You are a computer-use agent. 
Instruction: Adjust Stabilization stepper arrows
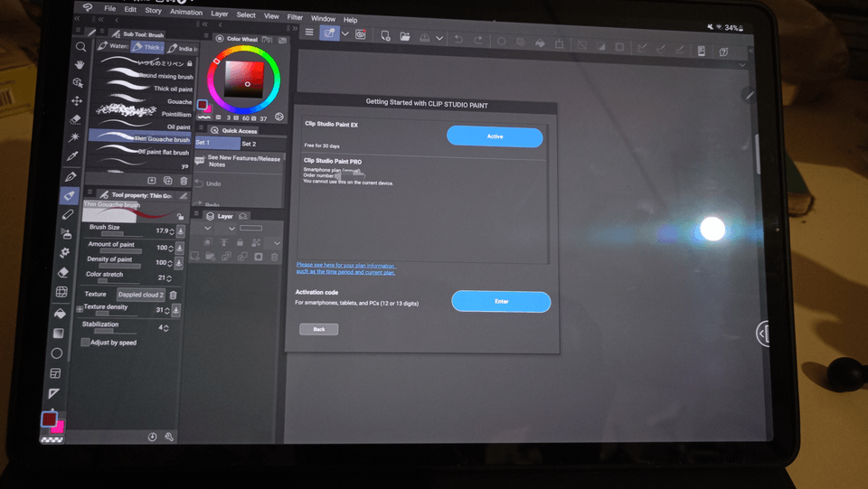tap(166, 328)
